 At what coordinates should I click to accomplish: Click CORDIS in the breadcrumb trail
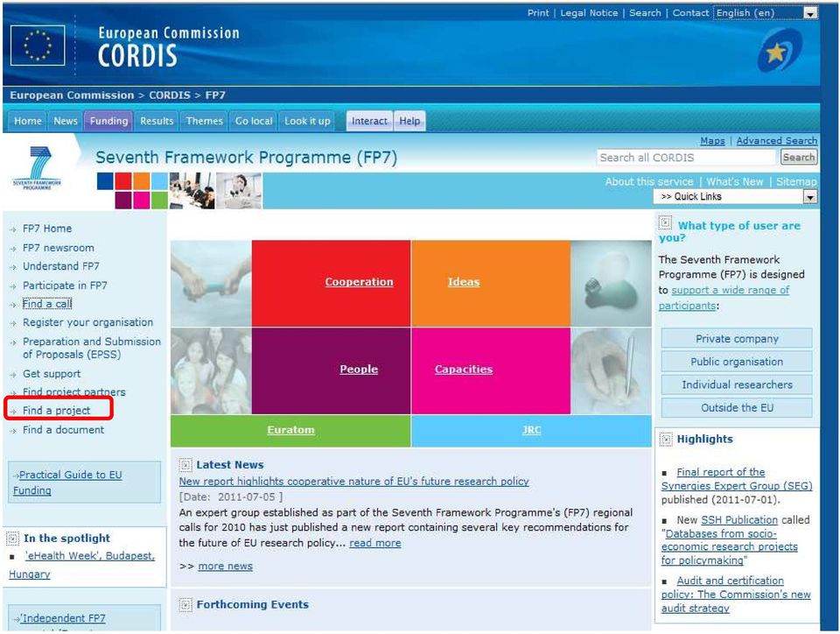coord(169,95)
